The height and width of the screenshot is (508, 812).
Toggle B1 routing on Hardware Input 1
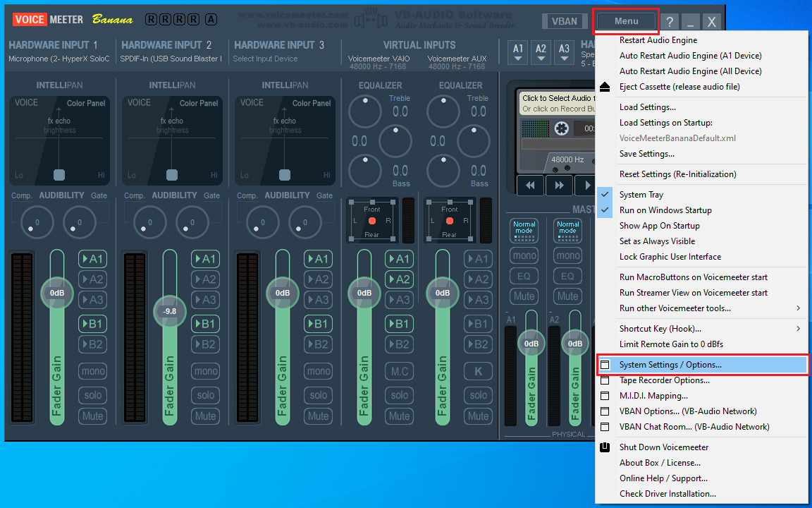93,324
